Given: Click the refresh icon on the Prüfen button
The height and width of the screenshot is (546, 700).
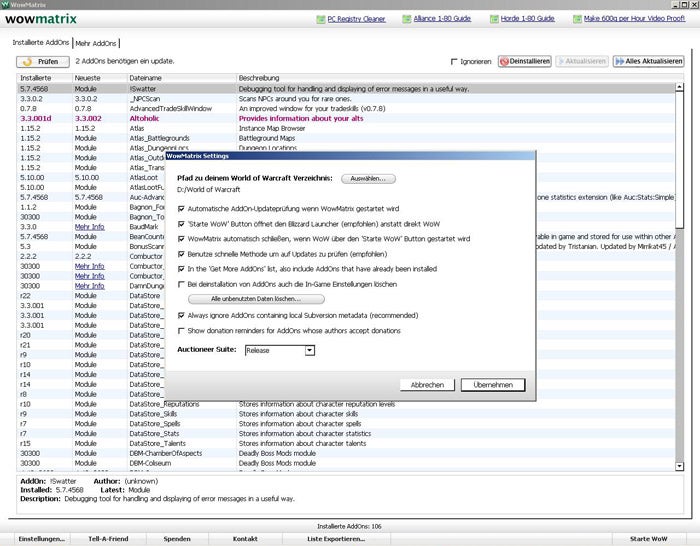Looking at the screenshot, I should pyautogui.click(x=27, y=62).
